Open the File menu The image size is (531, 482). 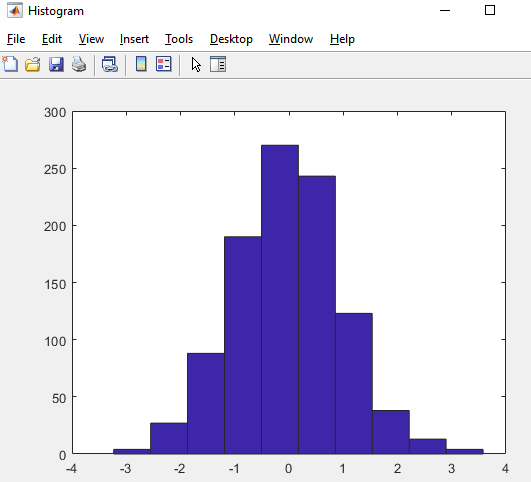[16, 39]
